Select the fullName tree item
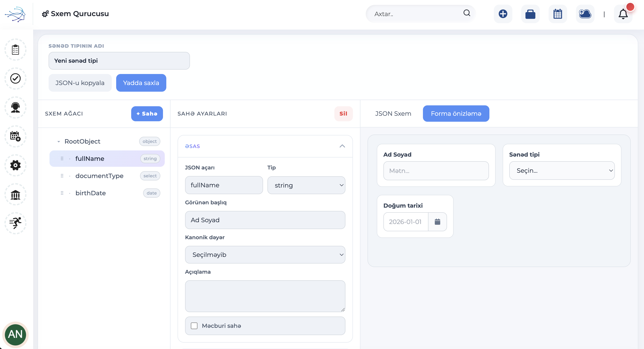Image resolution: width=644 pixels, height=349 pixels. pos(107,159)
